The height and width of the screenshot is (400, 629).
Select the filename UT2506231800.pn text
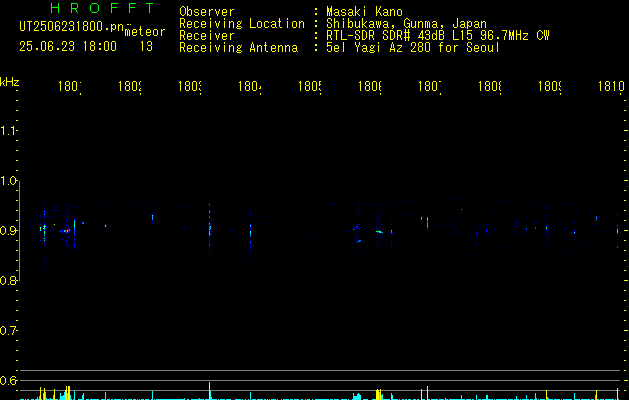coord(71,27)
